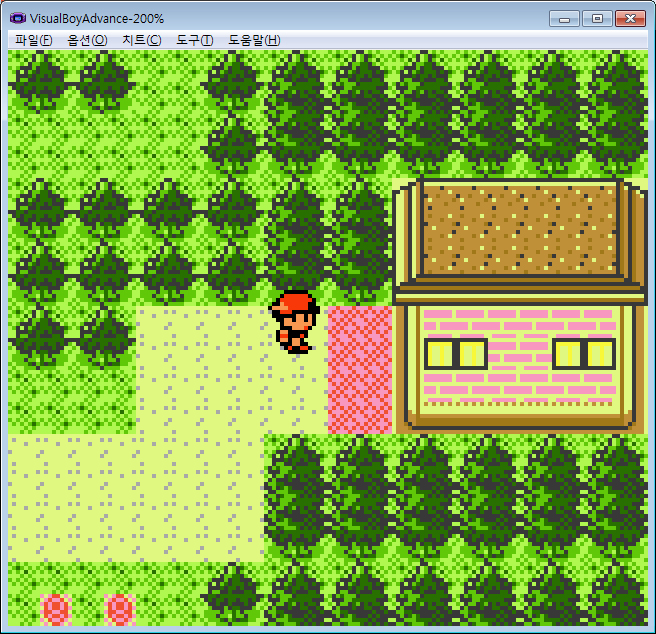Screen dimensions: 656x634
Task: Click the left window of the house
Action: [456, 354]
